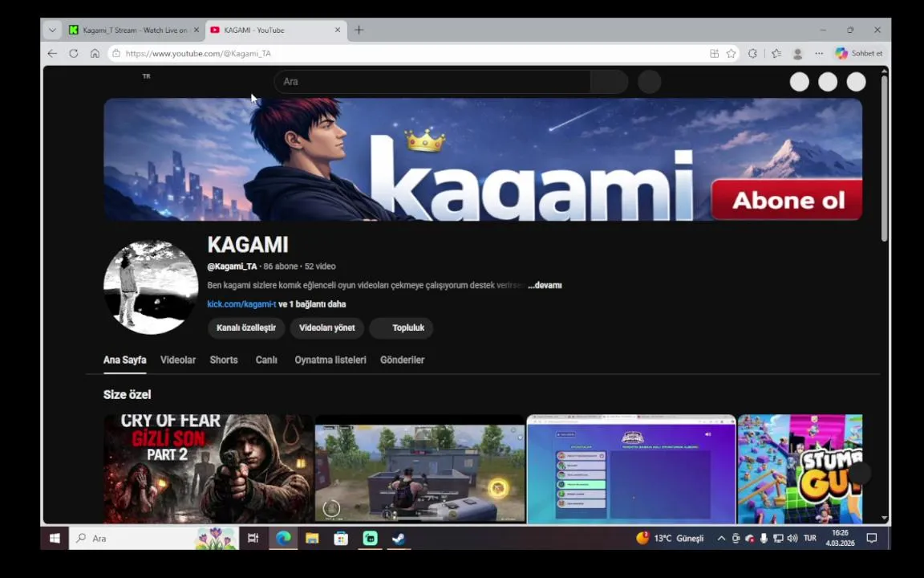Click the Kanalı özelleştir button
The height and width of the screenshot is (578, 924).
pos(246,328)
